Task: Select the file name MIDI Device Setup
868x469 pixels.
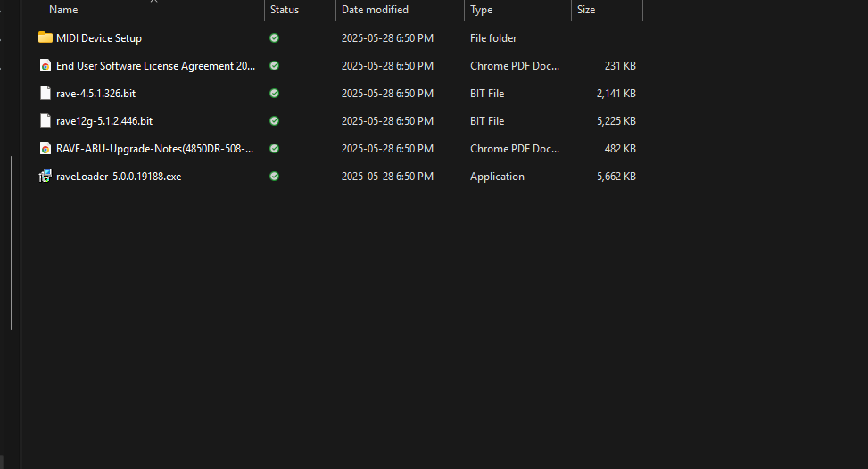Action: click(x=99, y=38)
